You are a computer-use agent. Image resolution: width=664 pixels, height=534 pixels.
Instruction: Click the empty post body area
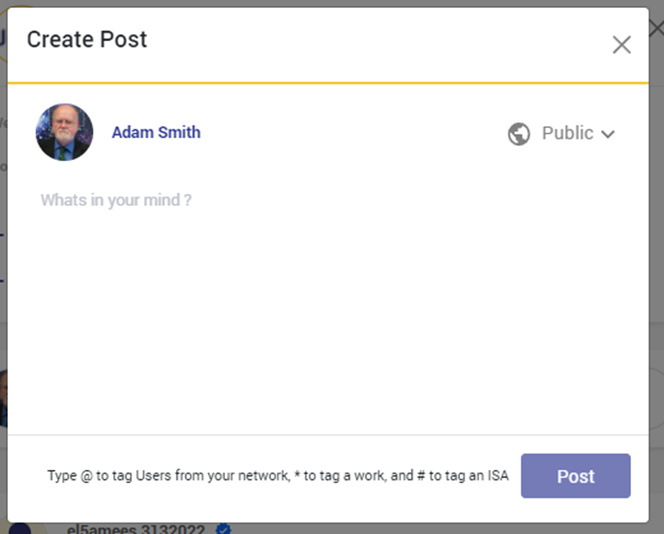click(328, 320)
